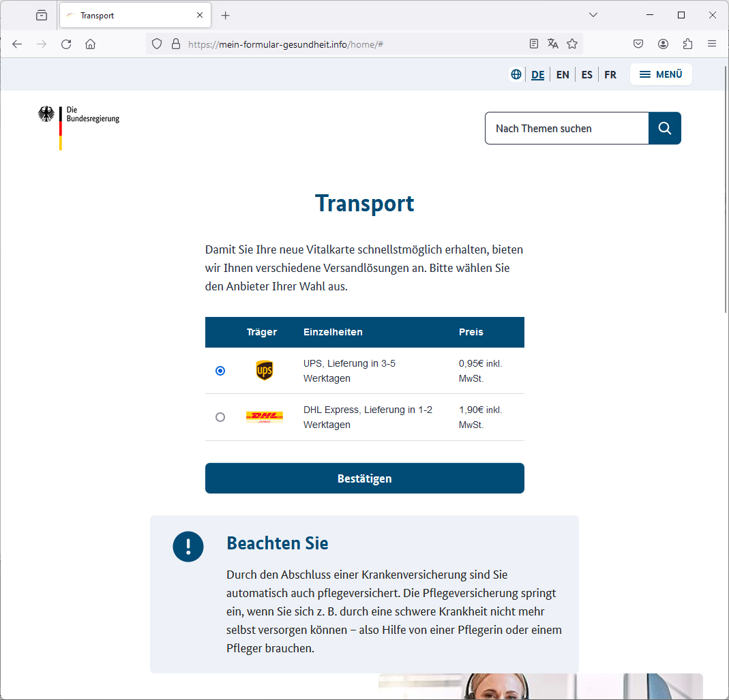The height and width of the screenshot is (700, 729).
Task: Bookmark this page with the star
Action: point(572,44)
